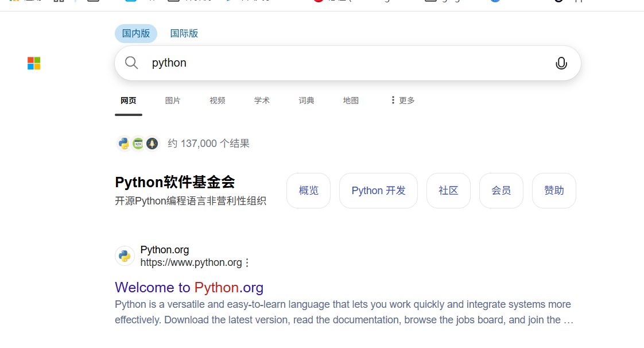The image size is (644, 348).
Task: Click the 赞助 button
Action: click(554, 191)
